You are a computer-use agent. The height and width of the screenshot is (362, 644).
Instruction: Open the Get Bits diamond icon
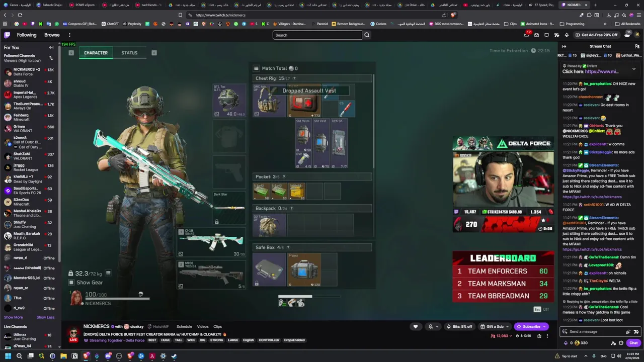pyautogui.click(x=567, y=35)
